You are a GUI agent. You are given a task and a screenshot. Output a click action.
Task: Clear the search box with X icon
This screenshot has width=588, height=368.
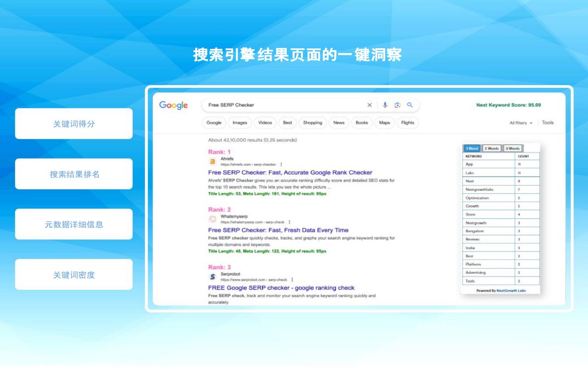(x=369, y=105)
